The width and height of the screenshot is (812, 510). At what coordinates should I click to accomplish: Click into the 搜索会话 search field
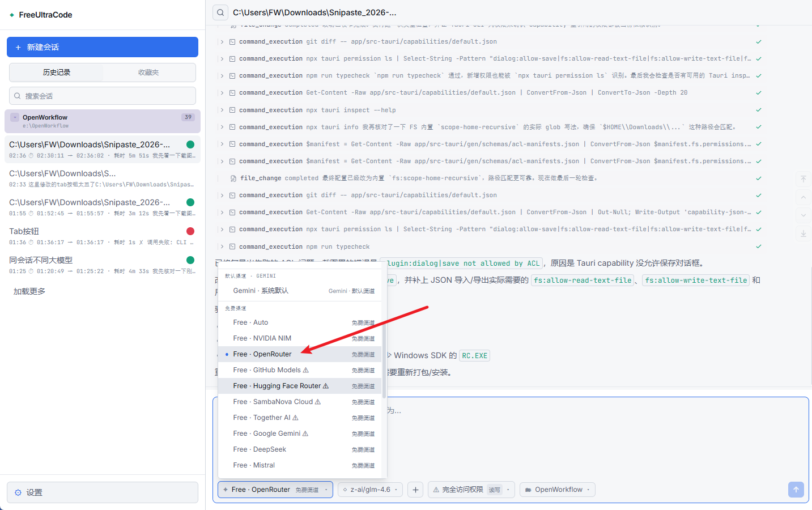(x=103, y=96)
